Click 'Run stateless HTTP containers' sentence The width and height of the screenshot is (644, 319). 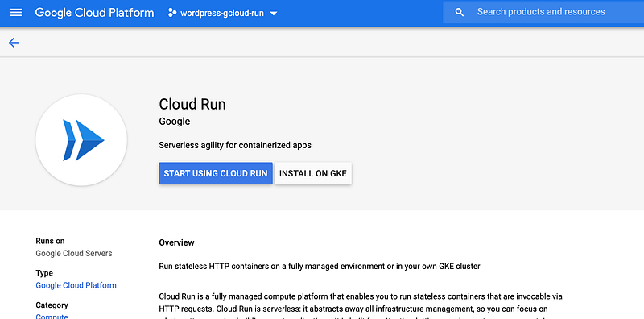[x=320, y=267]
